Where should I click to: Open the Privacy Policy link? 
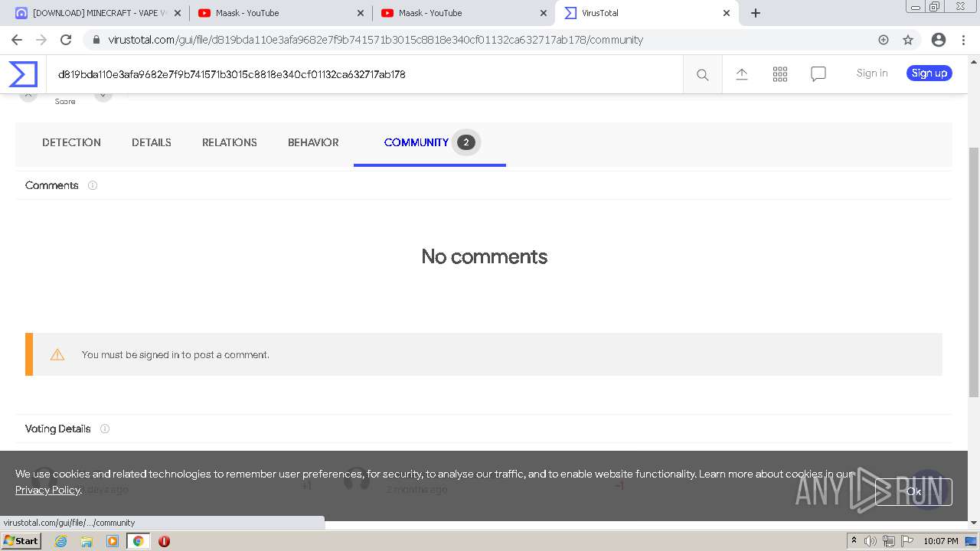click(x=47, y=490)
